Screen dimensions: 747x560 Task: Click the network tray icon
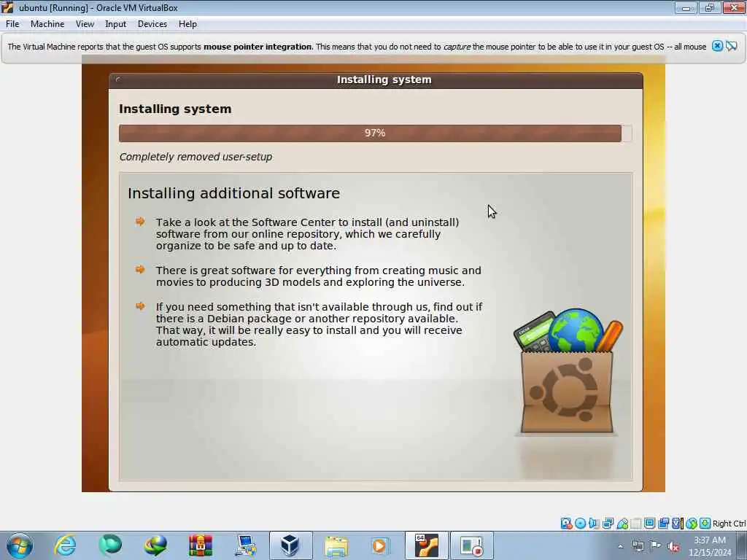pyautogui.click(x=638, y=546)
